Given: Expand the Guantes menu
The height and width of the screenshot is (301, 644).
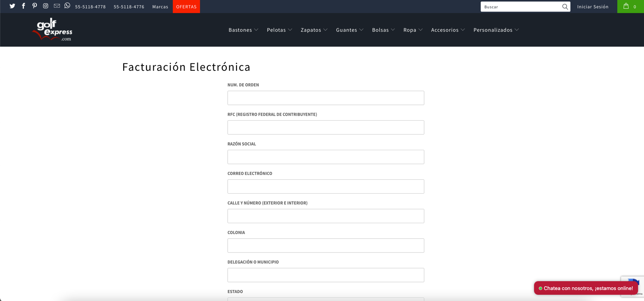Looking at the screenshot, I should (350, 30).
